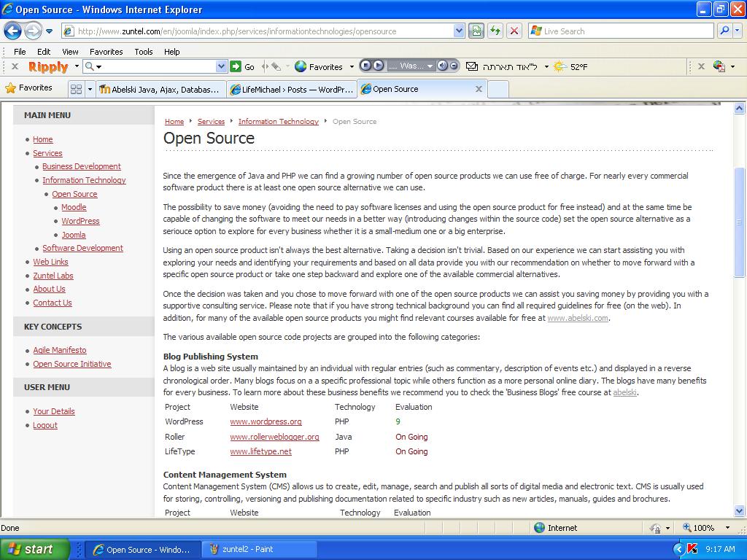Click the www.abelski.com link in paragraph

(578, 318)
